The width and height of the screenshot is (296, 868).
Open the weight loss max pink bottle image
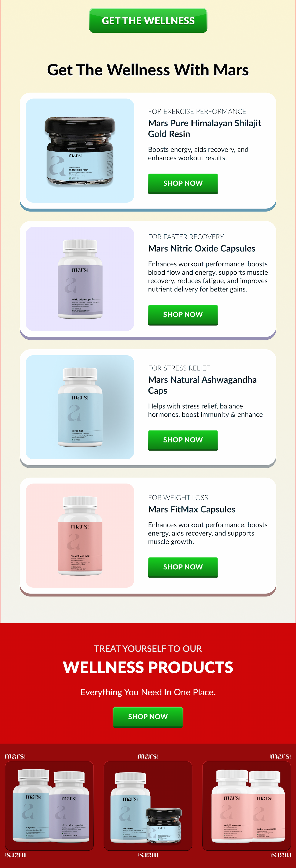tap(80, 536)
